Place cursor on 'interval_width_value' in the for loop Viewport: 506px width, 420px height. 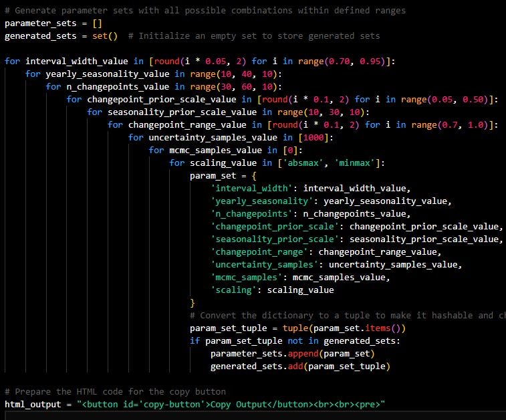[77, 62]
